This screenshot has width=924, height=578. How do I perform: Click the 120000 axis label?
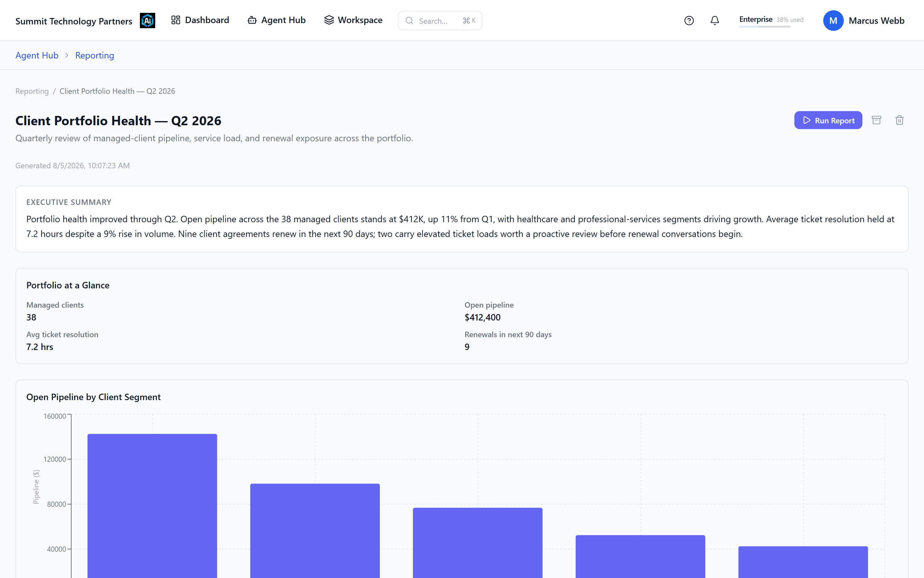tap(55, 459)
